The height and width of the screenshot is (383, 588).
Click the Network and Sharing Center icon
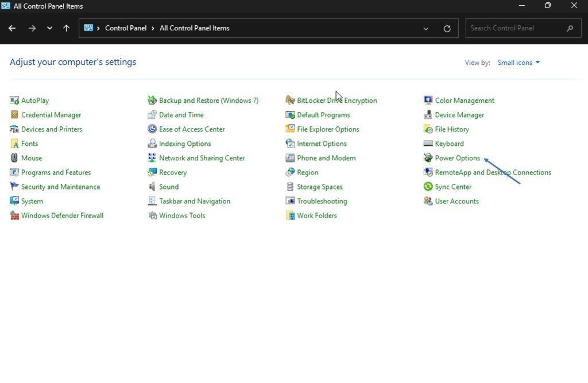(x=152, y=158)
